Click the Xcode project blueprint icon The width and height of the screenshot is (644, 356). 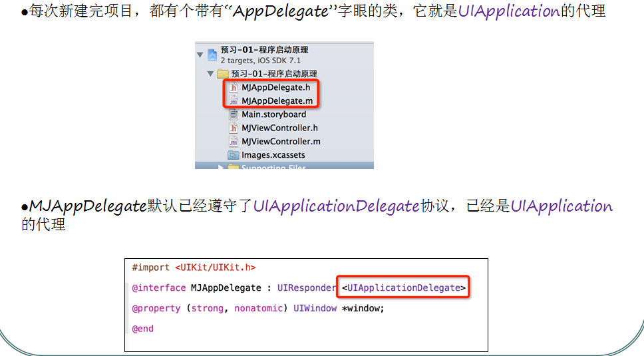212,55
